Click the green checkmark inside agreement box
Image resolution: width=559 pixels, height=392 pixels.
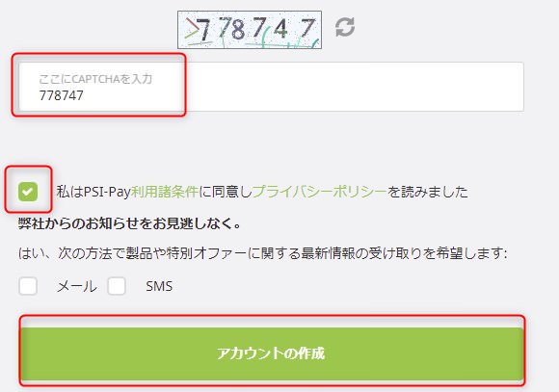[x=28, y=192]
